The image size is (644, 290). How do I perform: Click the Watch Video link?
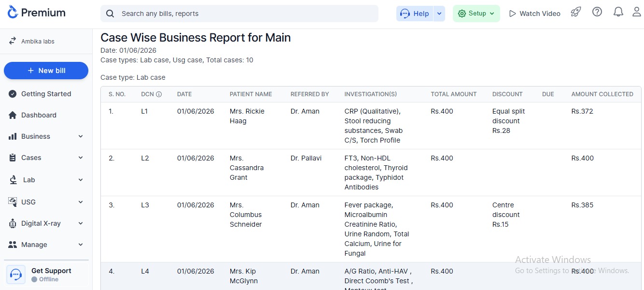pyautogui.click(x=535, y=14)
